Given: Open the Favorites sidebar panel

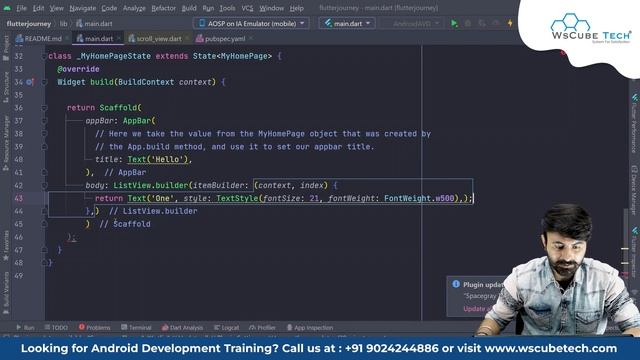Looking at the screenshot, I should point(6,246).
